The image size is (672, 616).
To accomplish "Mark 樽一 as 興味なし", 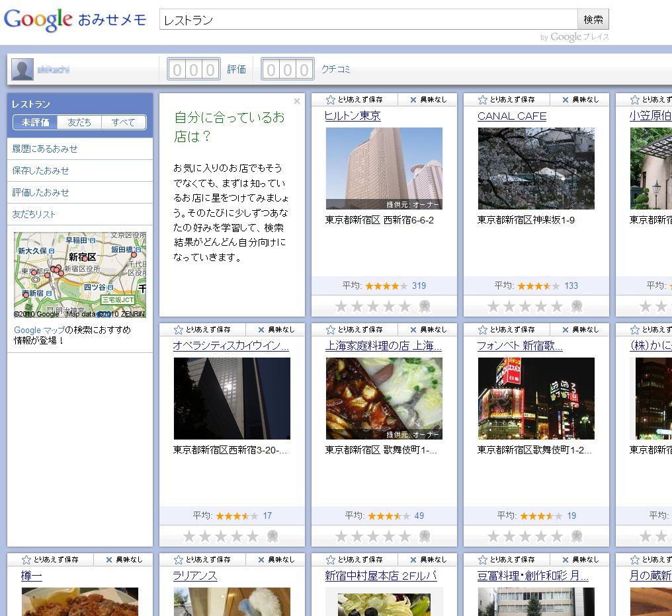I will coord(124,559).
